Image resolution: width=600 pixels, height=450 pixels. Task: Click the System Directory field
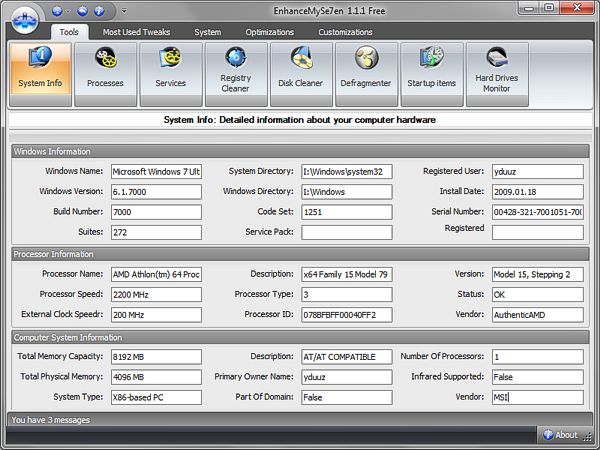coord(347,171)
